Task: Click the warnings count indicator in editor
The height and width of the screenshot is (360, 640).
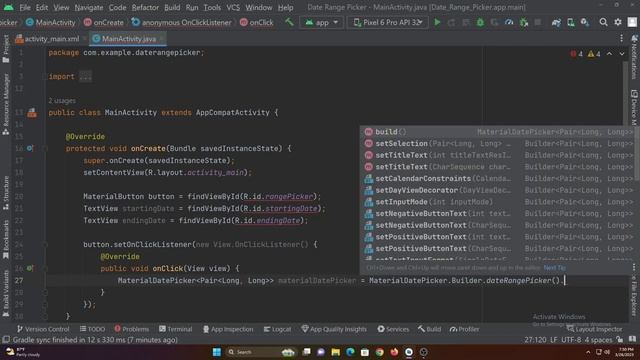Action: coord(594,53)
